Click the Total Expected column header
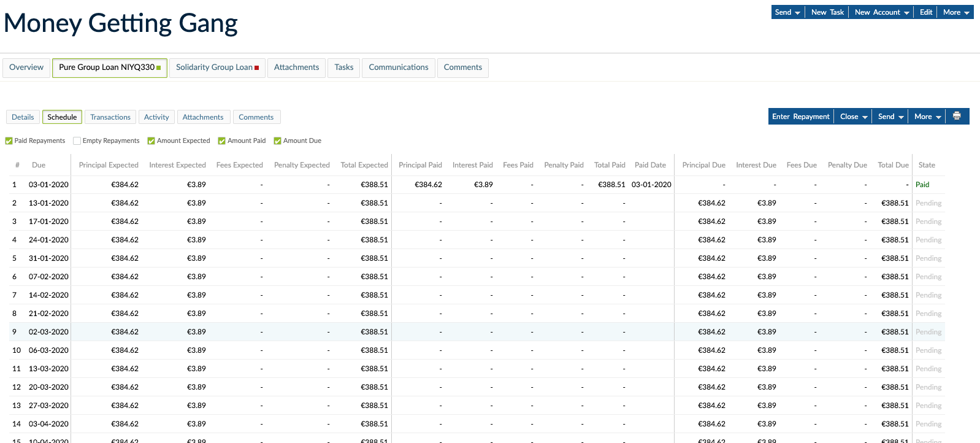The height and width of the screenshot is (443, 980). point(364,165)
